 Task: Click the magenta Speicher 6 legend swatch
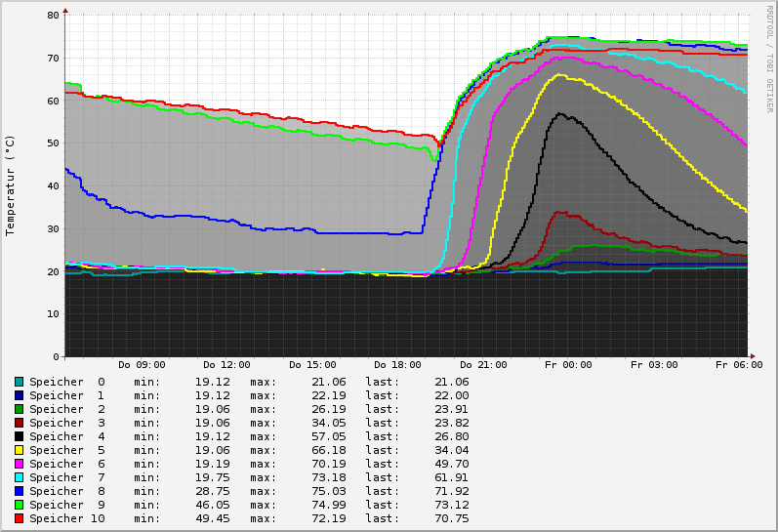(19, 464)
